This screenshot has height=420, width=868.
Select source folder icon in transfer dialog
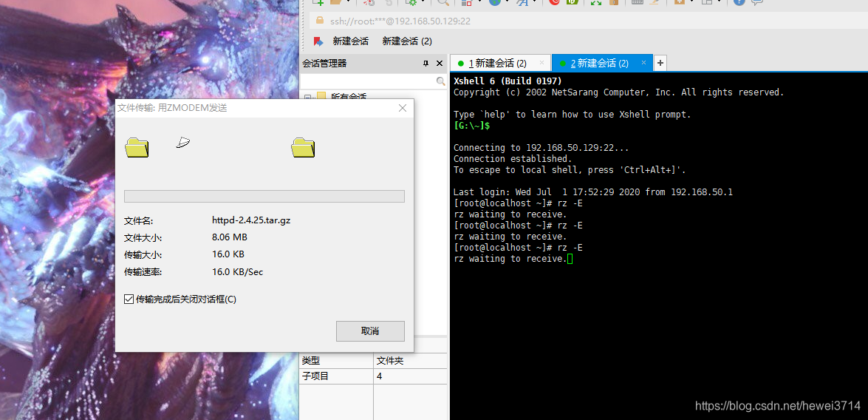[137, 148]
